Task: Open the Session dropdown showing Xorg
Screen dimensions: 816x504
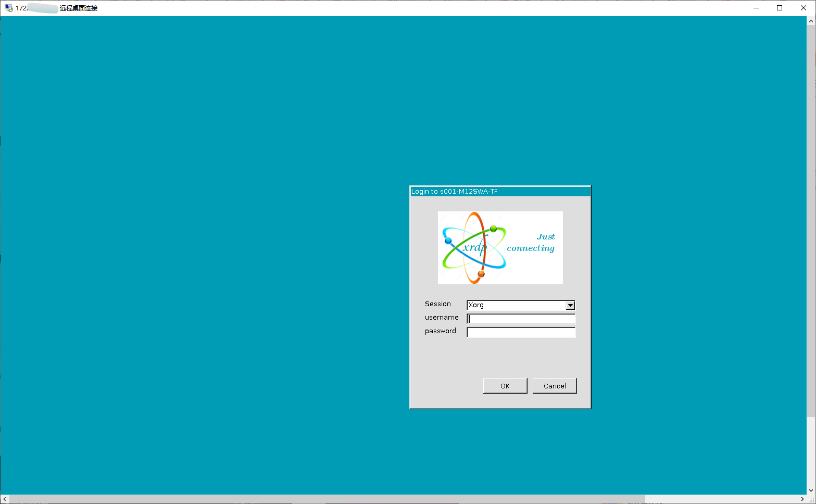Action: pyautogui.click(x=521, y=305)
